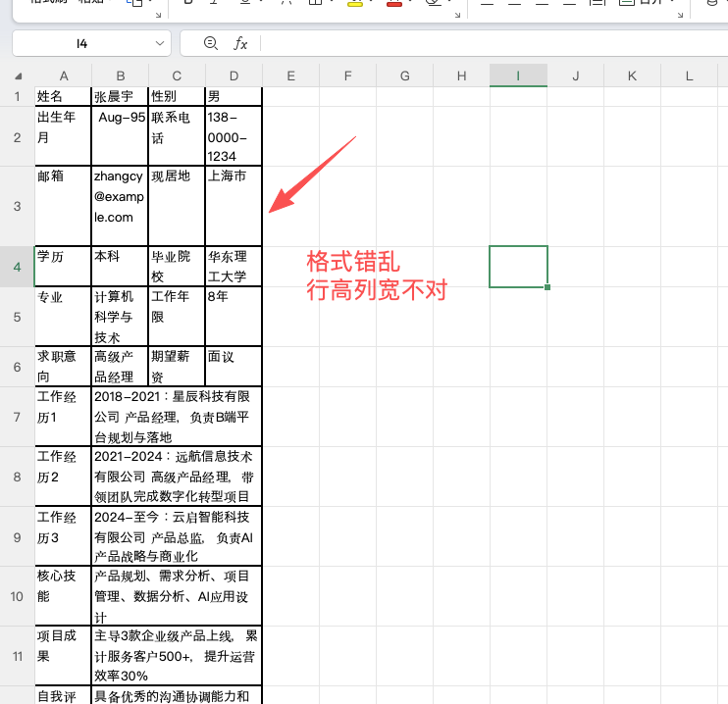Select row 2 header
The width and height of the screenshot is (728, 704).
pos(18,137)
